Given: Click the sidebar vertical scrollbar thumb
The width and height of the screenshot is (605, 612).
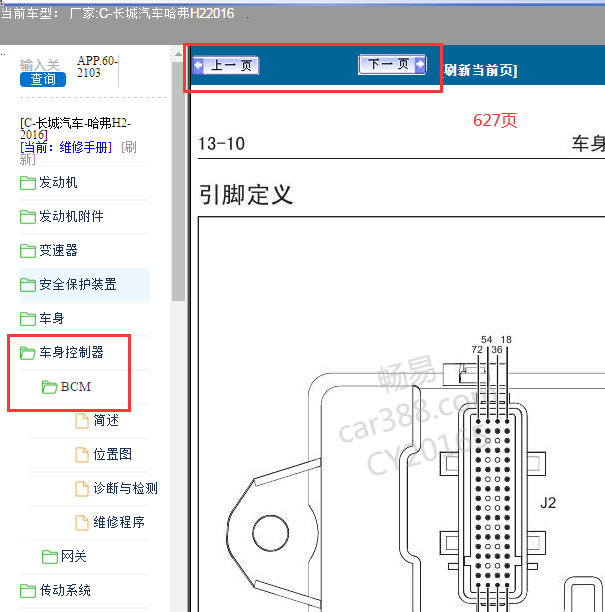Looking at the screenshot, I should point(178,181).
